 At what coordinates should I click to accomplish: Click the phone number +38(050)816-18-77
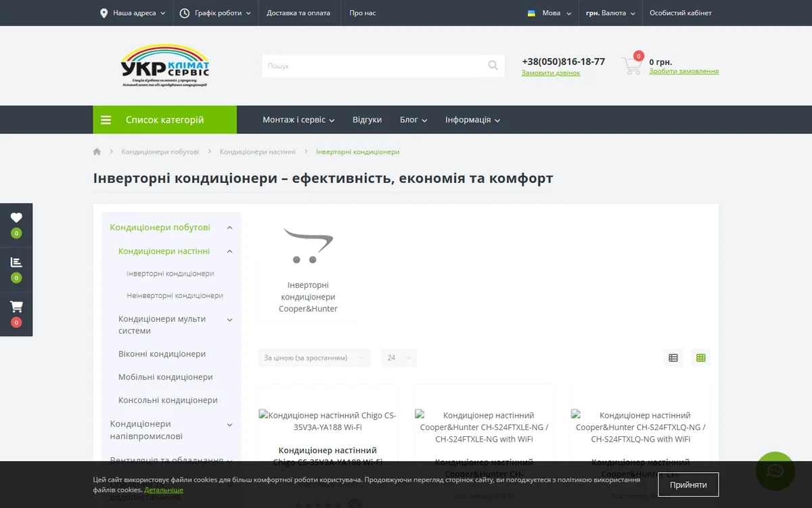[563, 61]
